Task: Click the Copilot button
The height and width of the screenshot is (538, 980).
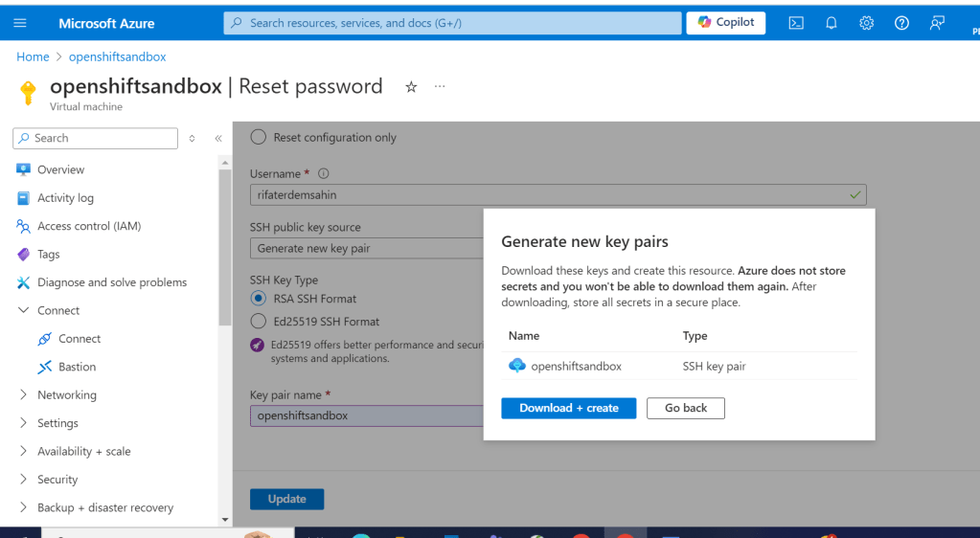Action: (725, 22)
